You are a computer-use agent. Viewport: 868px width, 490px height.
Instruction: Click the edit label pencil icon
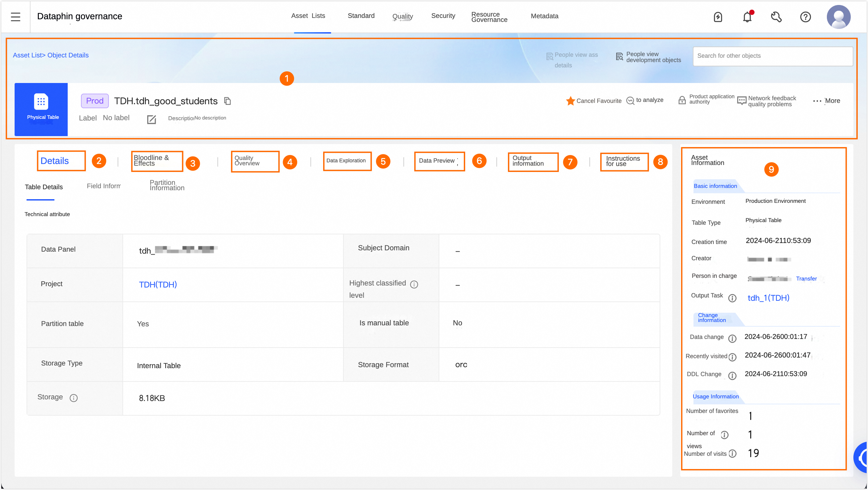tap(151, 119)
